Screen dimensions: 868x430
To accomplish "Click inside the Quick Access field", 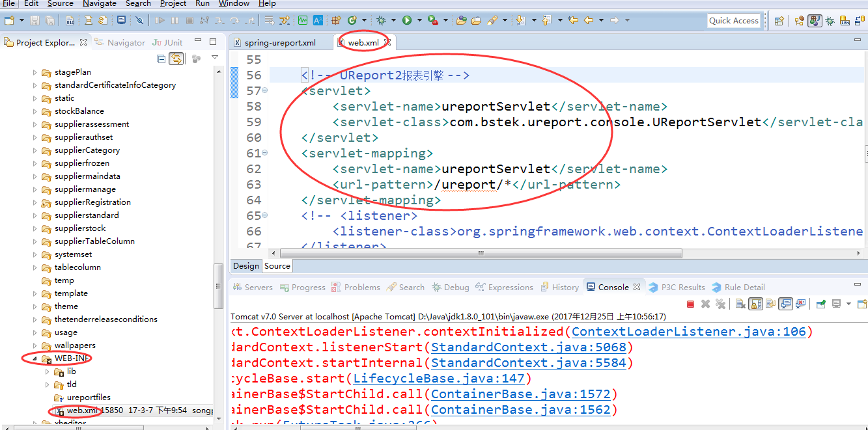I will (x=734, y=20).
